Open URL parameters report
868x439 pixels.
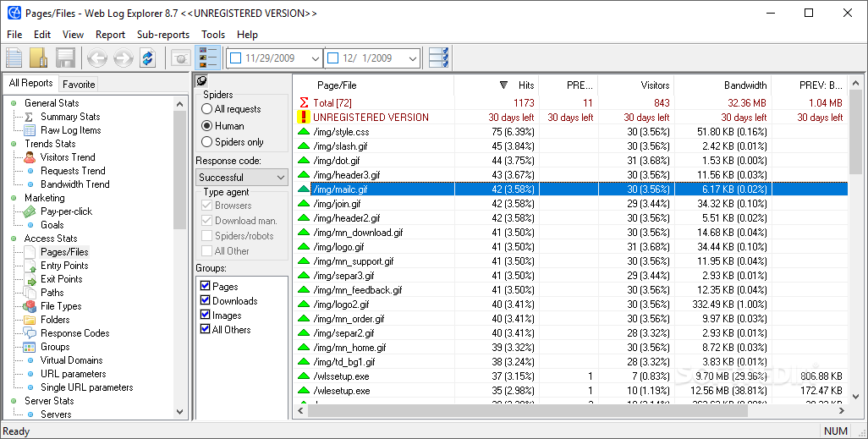tap(73, 374)
